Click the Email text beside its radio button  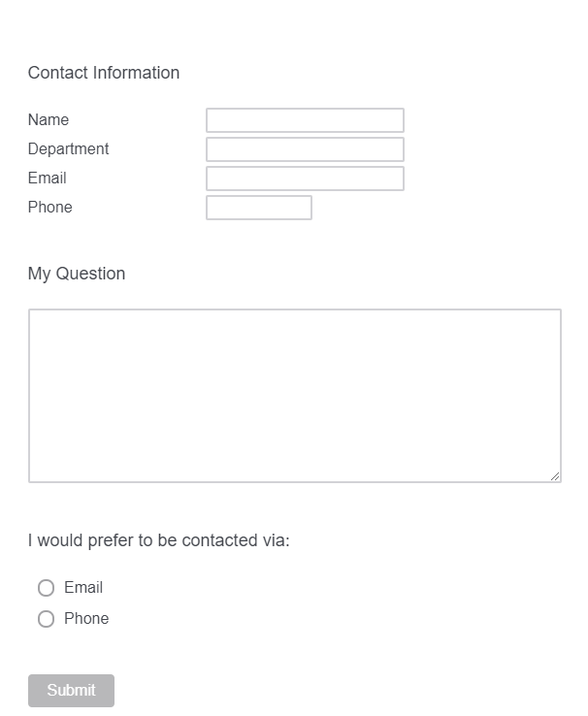(x=83, y=588)
